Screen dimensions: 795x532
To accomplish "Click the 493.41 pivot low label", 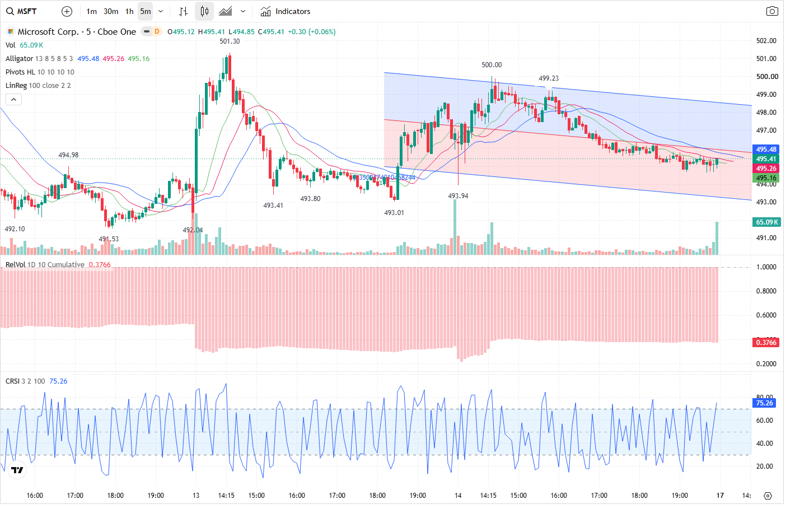I will [x=273, y=206].
